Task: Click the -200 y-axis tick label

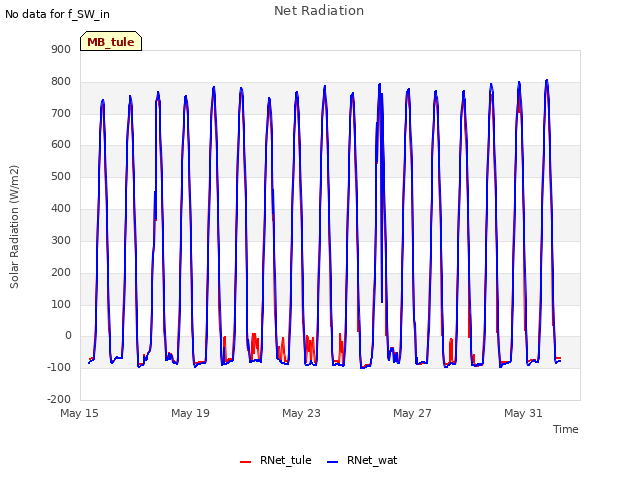Action: tap(59, 399)
